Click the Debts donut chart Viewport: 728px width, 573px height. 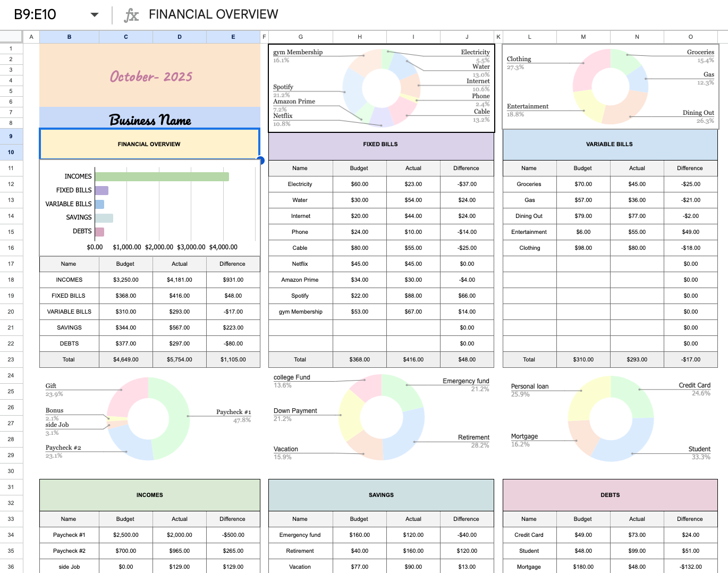(610, 419)
